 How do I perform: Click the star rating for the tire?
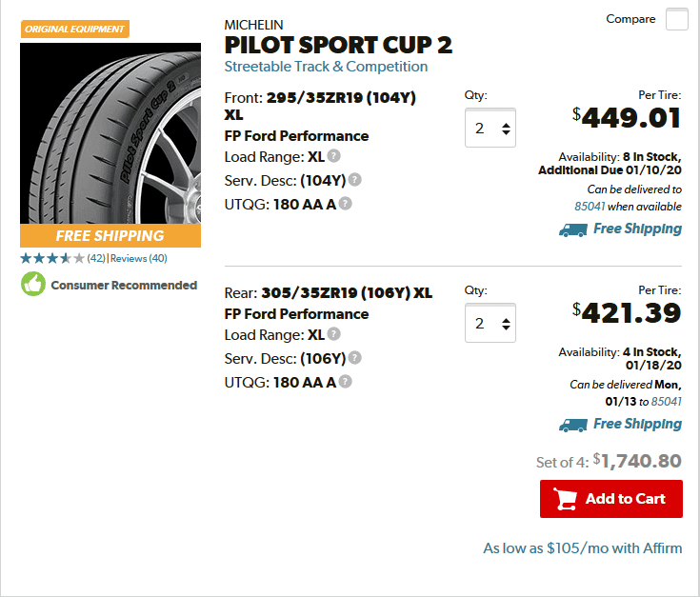click(52, 258)
